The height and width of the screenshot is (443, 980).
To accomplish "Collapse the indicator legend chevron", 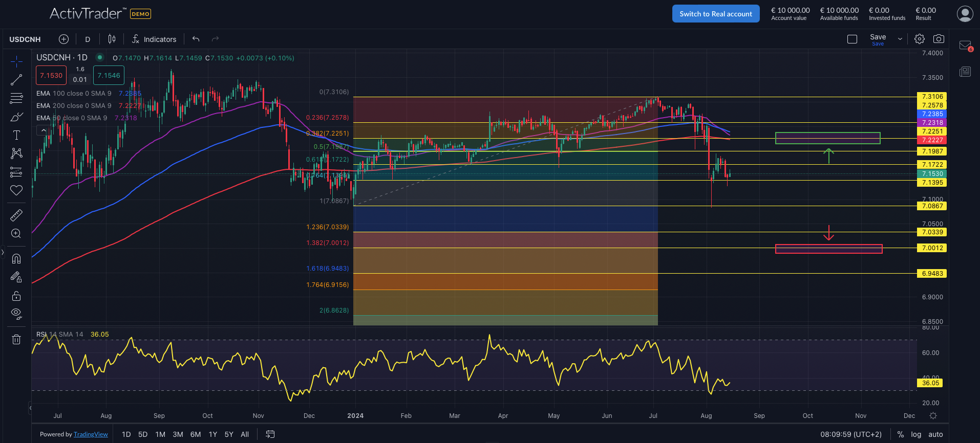I will click(44, 130).
